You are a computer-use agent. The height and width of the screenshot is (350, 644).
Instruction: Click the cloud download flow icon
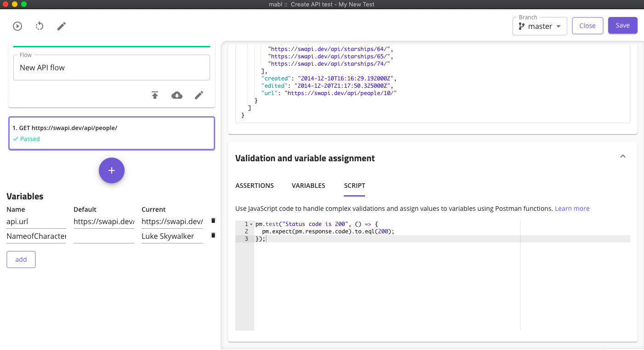(177, 95)
